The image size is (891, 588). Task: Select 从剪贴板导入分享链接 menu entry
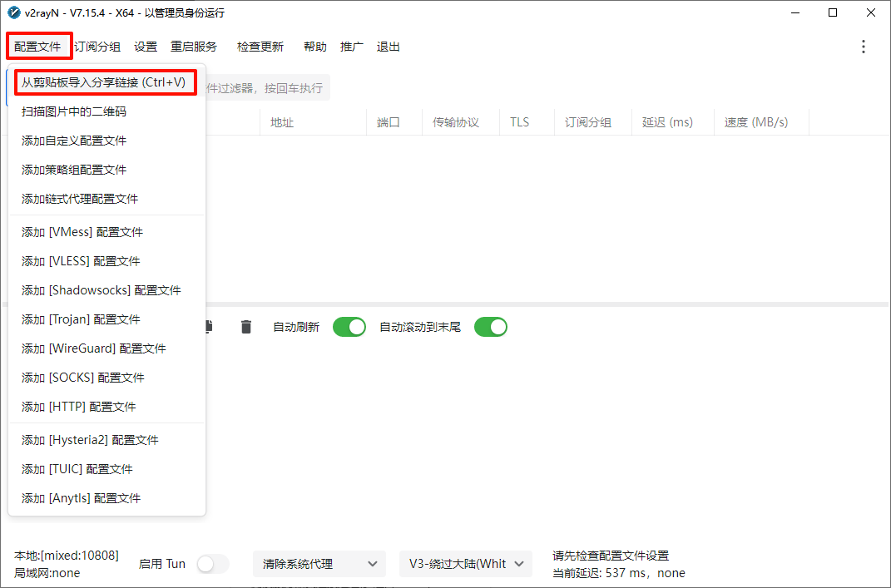(x=104, y=82)
